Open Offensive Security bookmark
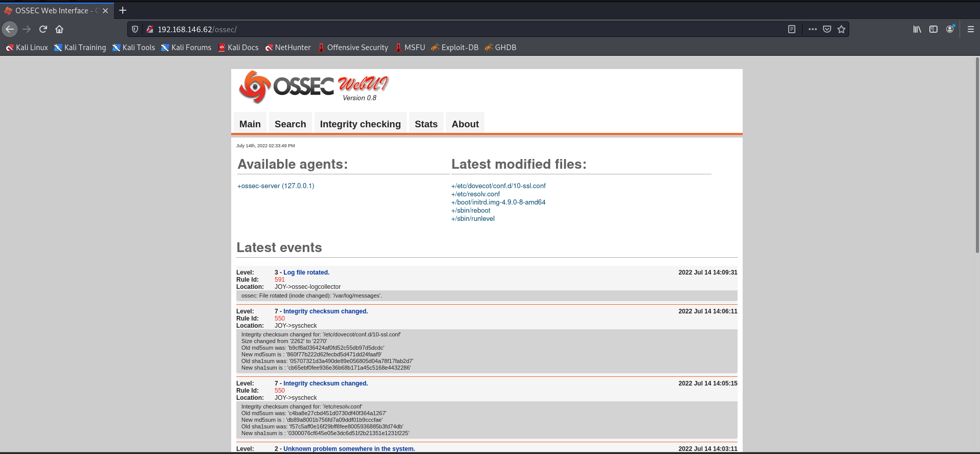The height and width of the screenshot is (454, 980). pos(353,48)
